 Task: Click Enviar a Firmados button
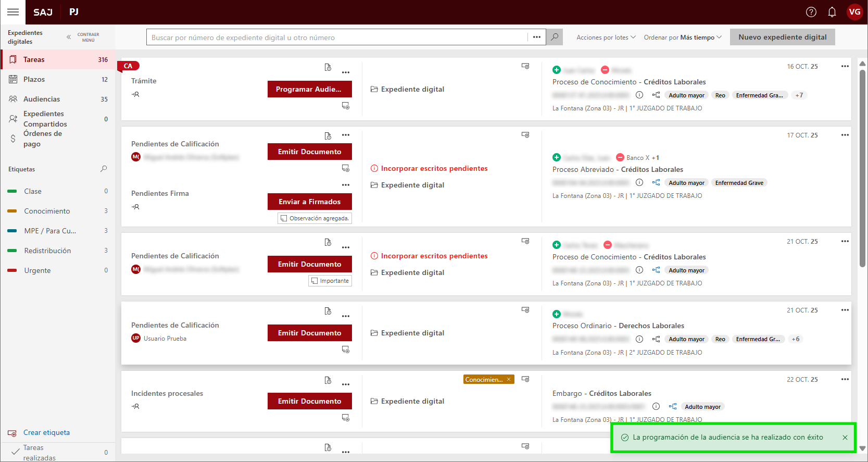coord(309,202)
